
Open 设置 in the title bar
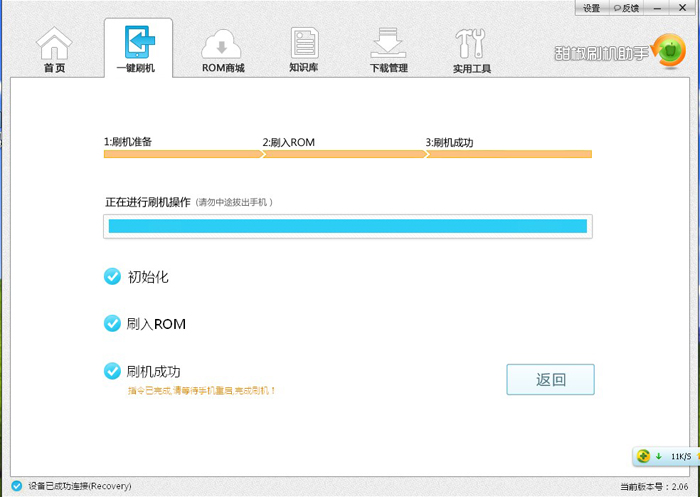(x=592, y=8)
